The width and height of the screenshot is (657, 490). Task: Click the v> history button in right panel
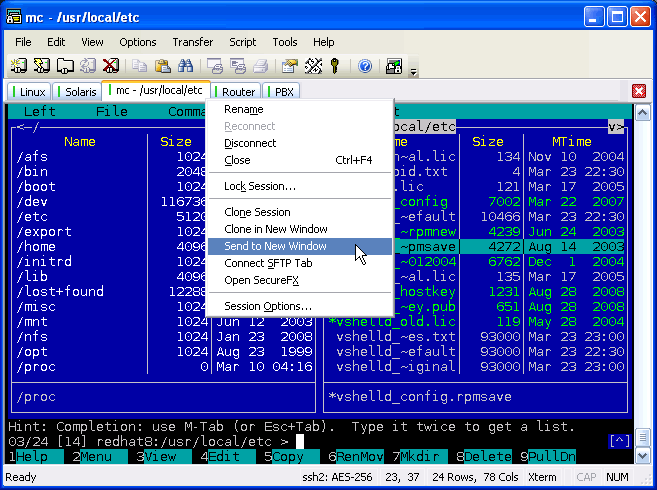coord(616,127)
